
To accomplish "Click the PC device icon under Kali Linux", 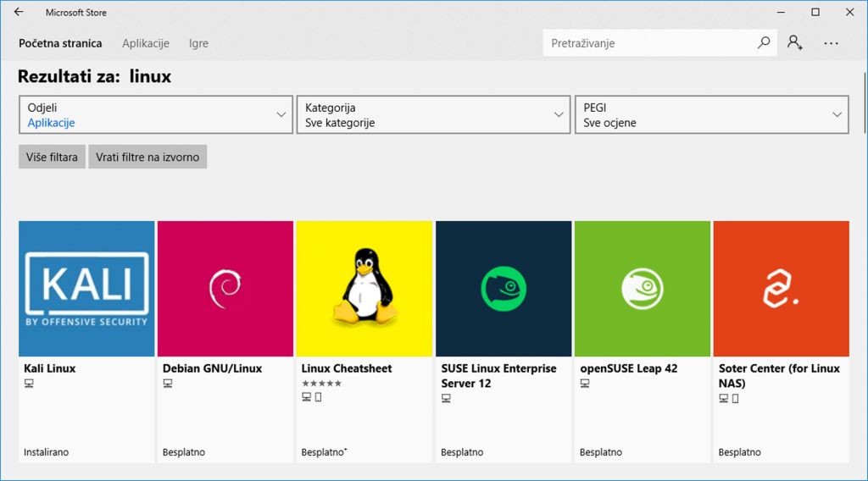I will 29,383.
